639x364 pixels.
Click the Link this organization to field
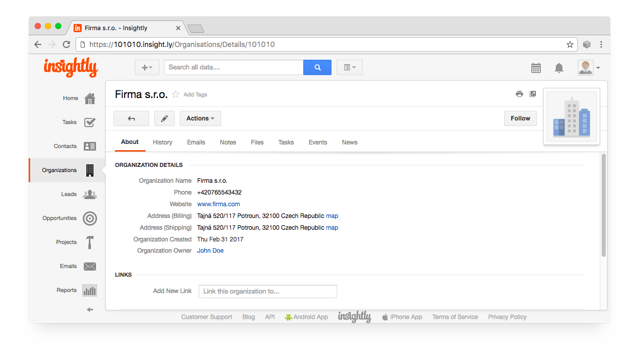coord(268,292)
